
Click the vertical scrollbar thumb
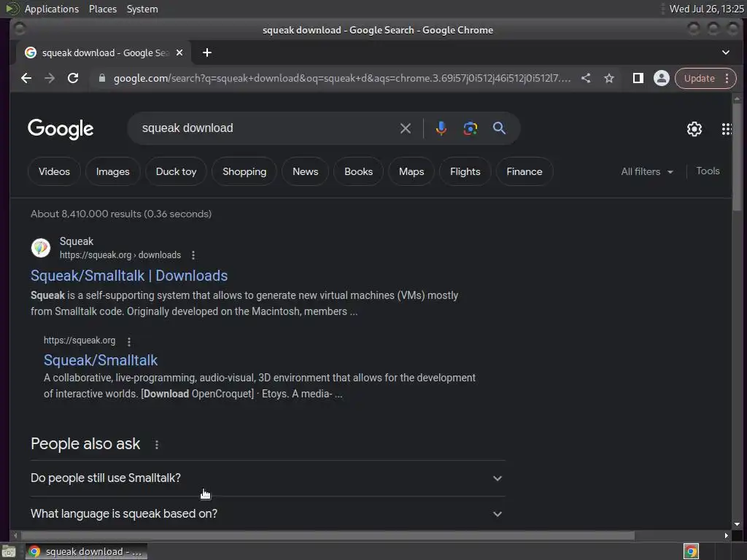(737, 156)
